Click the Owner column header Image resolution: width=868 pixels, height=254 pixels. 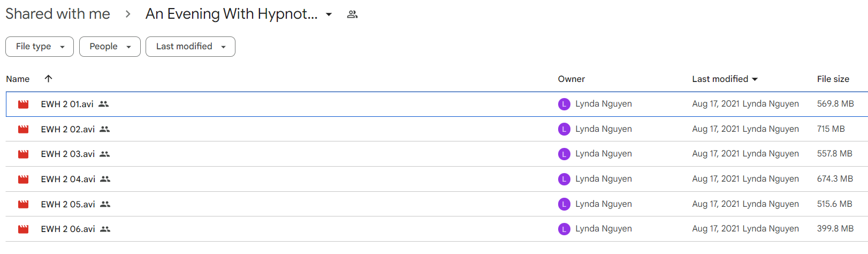[x=572, y=79]
